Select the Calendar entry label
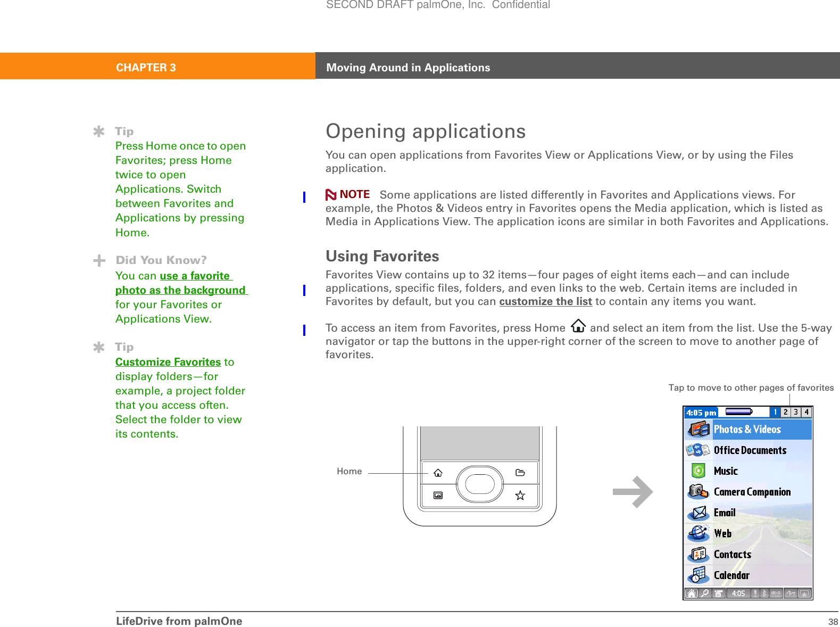 point(731,575)
